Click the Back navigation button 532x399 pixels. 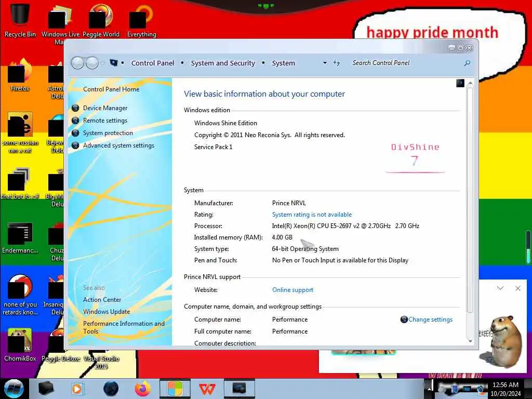(78, 63)
